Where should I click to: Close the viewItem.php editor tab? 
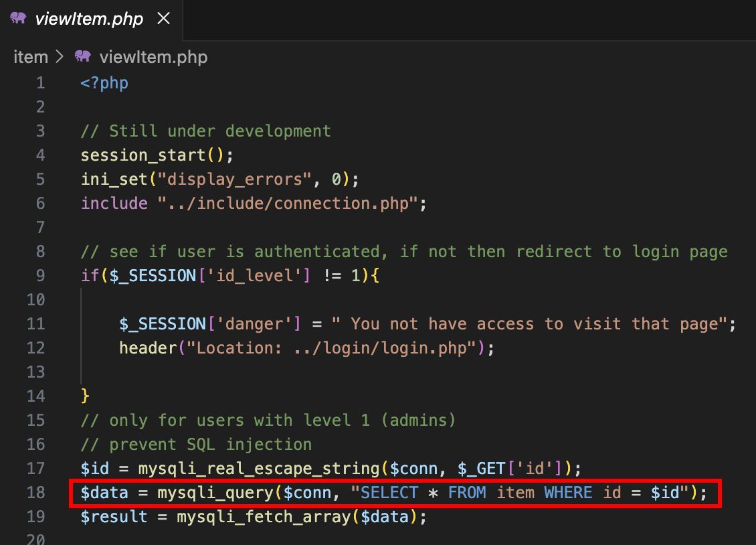tap(164, 19)
